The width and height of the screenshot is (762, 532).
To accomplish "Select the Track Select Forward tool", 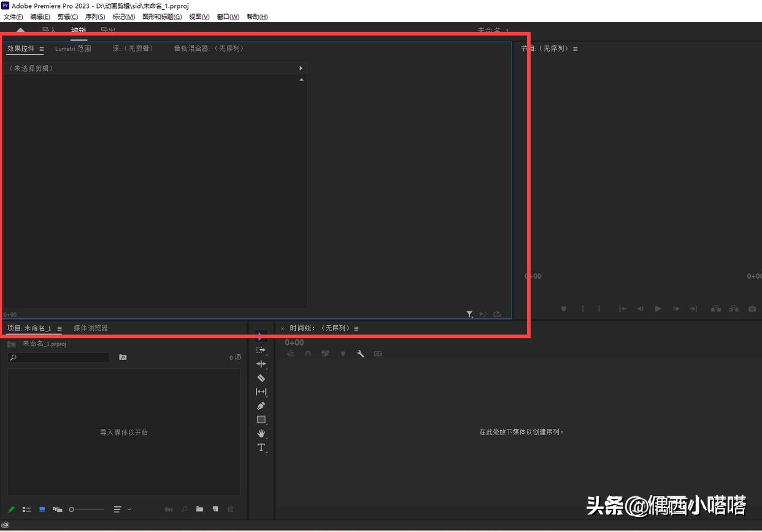I will 261,350.
